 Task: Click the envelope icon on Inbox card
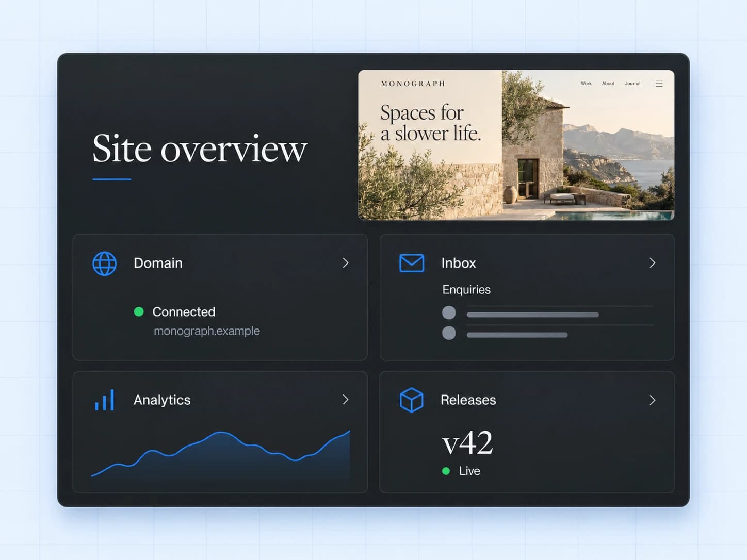point(412,263)
